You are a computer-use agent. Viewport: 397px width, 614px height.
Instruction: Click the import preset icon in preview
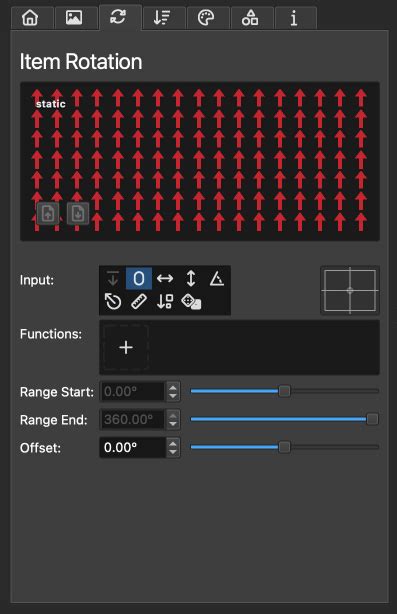(48, 213)
